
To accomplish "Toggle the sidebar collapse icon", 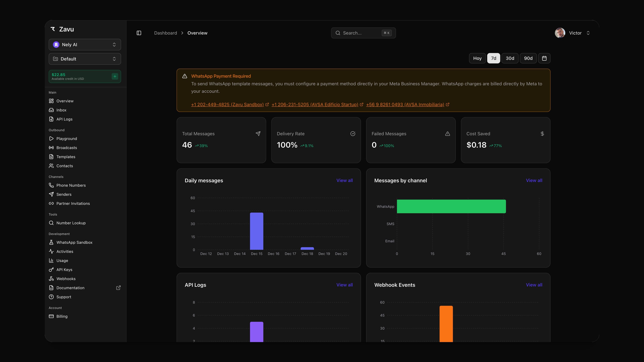I will (x=139, y=33).
